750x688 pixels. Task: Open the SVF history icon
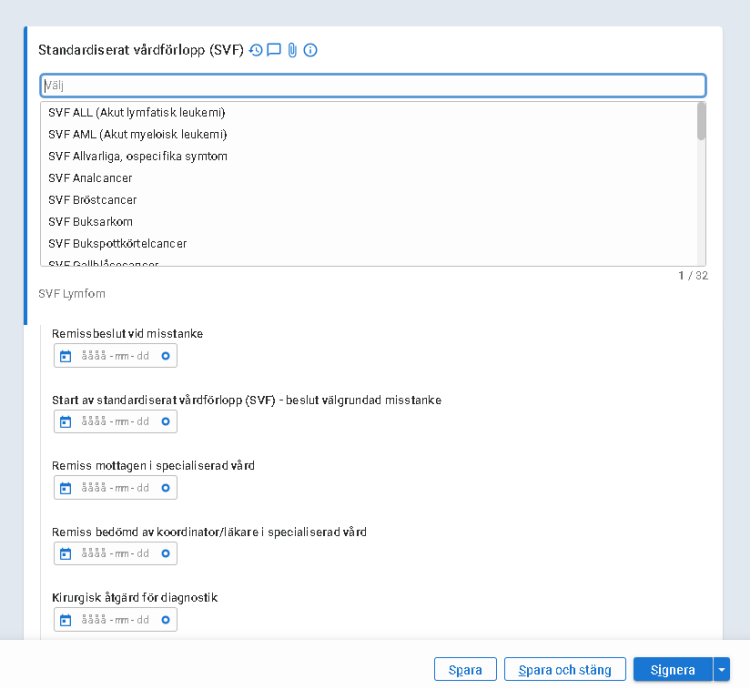point(256,50)
